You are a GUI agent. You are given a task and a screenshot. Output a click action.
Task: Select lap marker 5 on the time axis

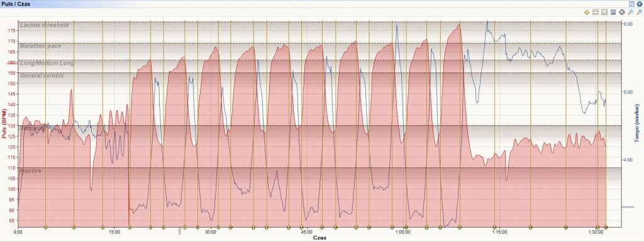point(150,227)
